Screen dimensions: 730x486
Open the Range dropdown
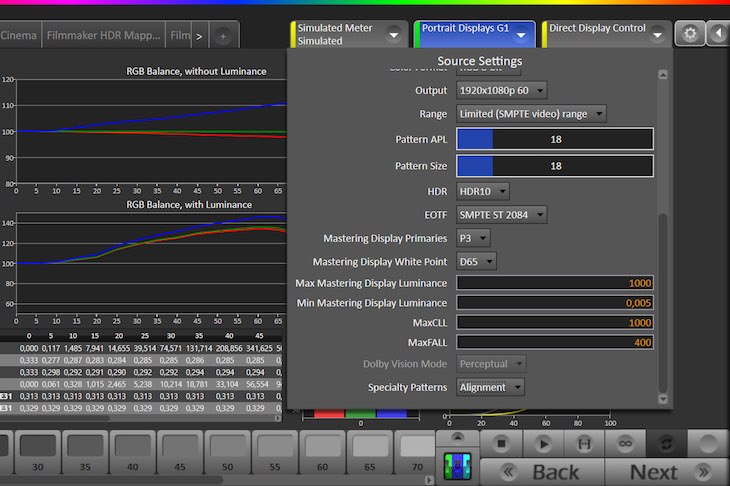(531, 114)
